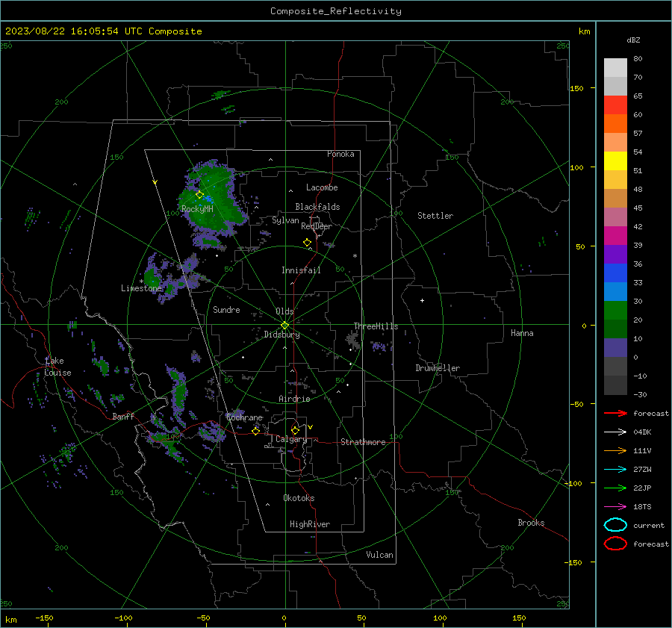The width and height of the screenshot is (672, 628).
Task: Click the Composite_Reflectivity title text
Action: [x=336, y=11]
